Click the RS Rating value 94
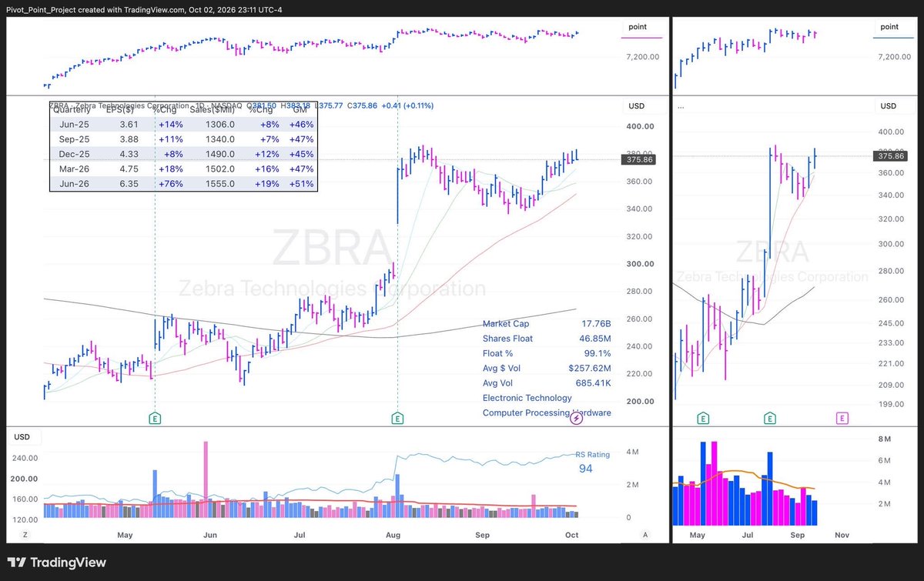This screenshot has width=924, height=581. pos(586,468)
